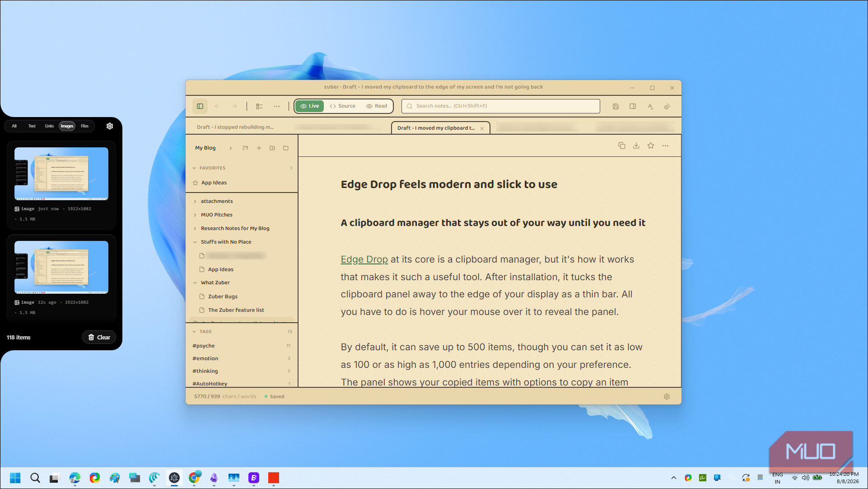Show hidden system tray icons

click(674, 478)
